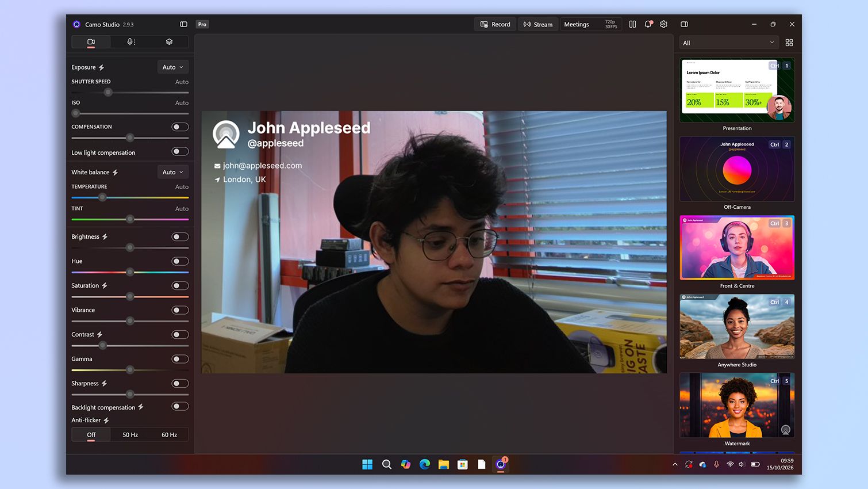Enable the Compensation toggle
The width and height of the screenshot is (868, 489).
coord(180,127)
